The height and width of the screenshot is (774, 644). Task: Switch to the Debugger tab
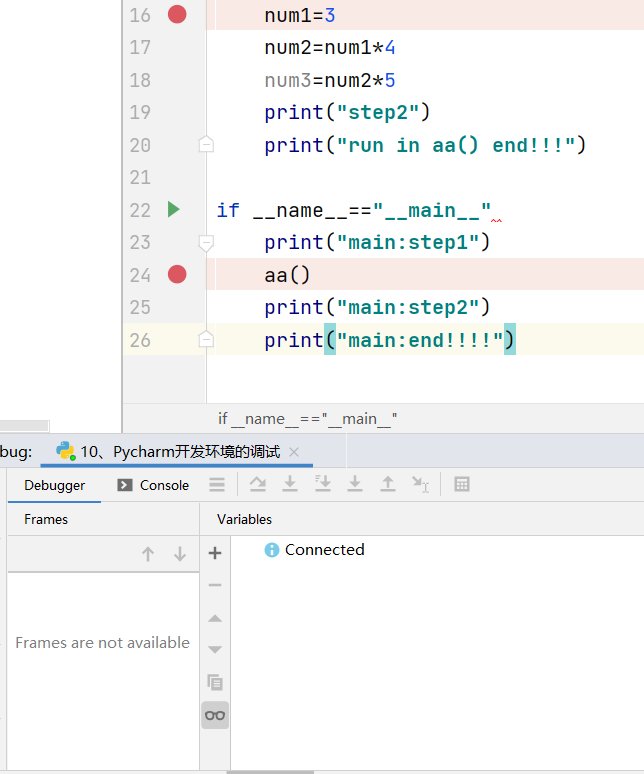tap(54, 485)
